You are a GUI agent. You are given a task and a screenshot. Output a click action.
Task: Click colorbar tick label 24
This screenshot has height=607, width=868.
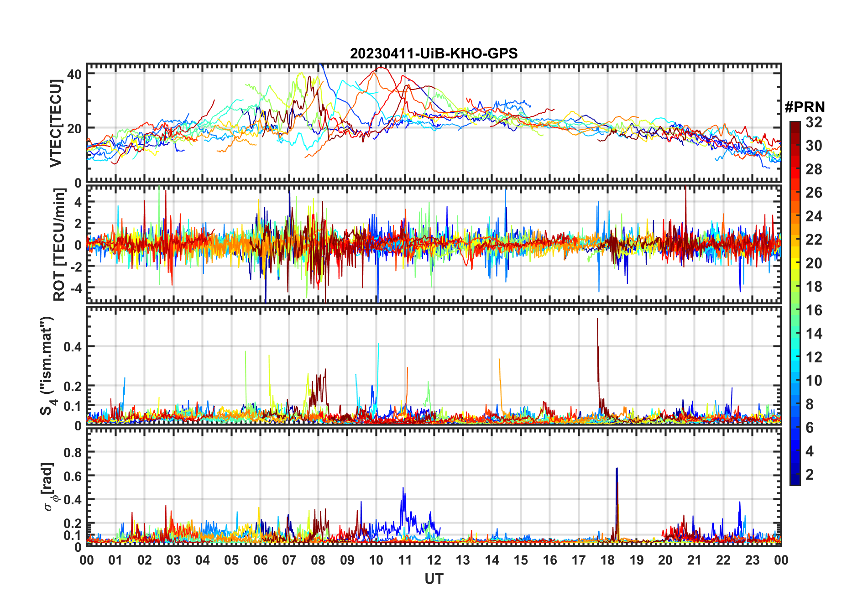point(814,216)
